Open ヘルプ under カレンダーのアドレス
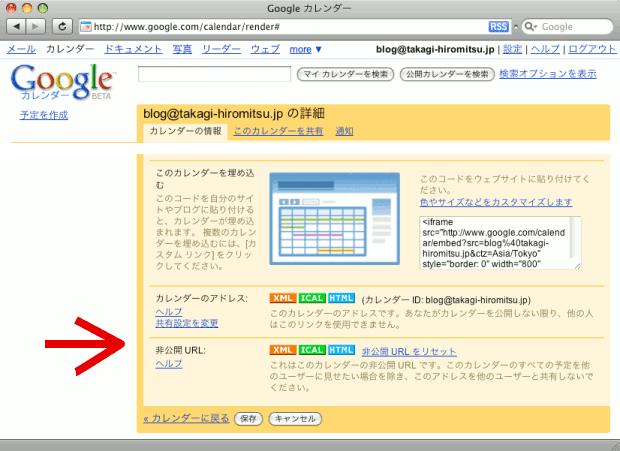The height and width of the screenshot is (451, 620). point(169,312)
